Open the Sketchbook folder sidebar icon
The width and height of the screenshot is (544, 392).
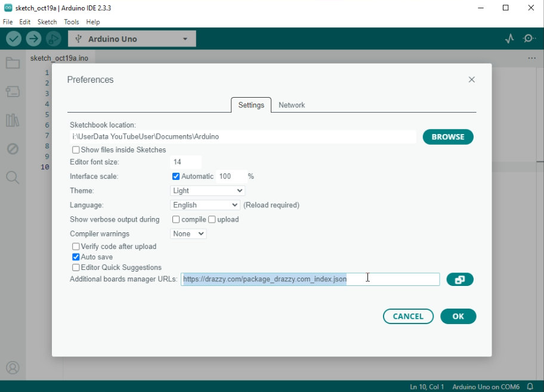(13, 63)
